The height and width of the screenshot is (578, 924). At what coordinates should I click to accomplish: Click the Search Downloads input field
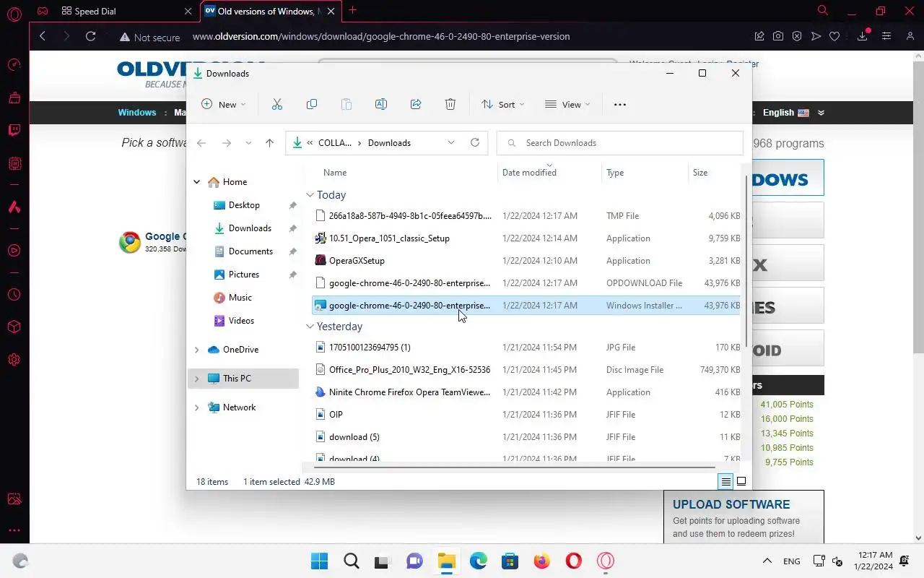[619, 143]
